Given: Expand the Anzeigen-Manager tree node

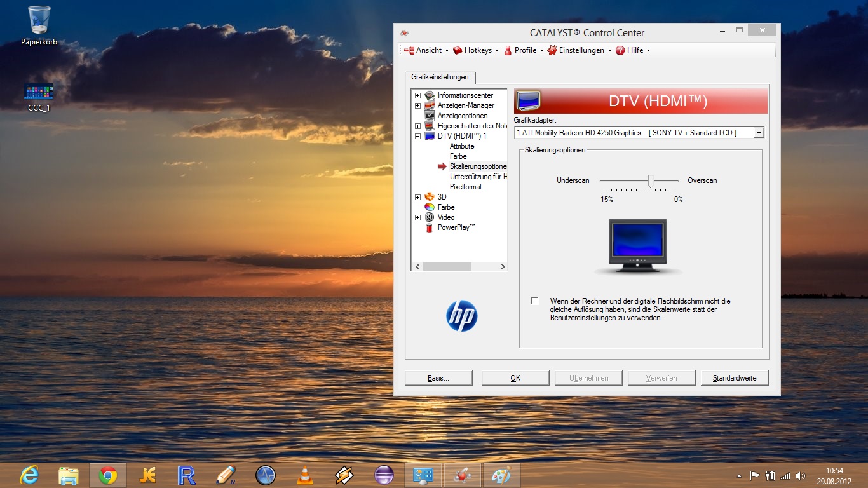Looking at the screenshot, I should pyautogui.click(x=417, y=105).
